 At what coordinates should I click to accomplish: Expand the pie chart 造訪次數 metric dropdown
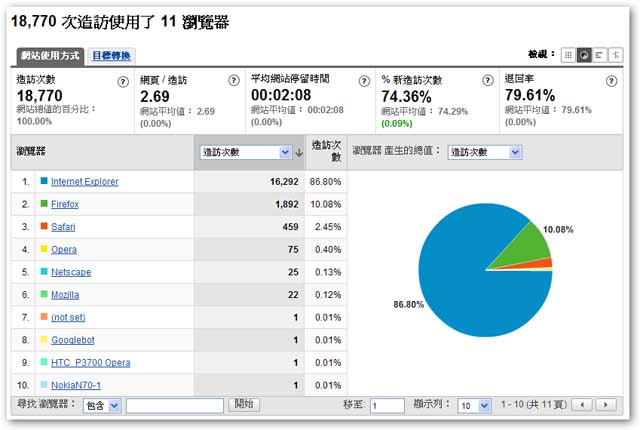tap(485, 152)
